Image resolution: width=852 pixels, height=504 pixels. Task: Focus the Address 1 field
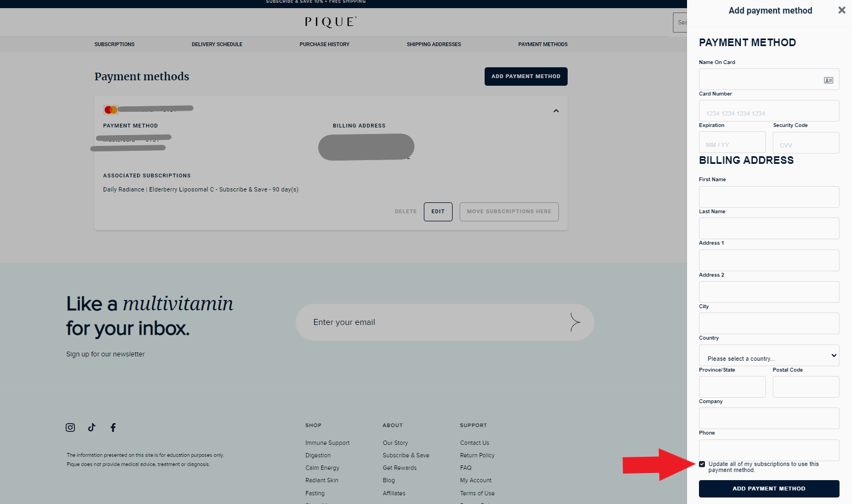[769, 260]
